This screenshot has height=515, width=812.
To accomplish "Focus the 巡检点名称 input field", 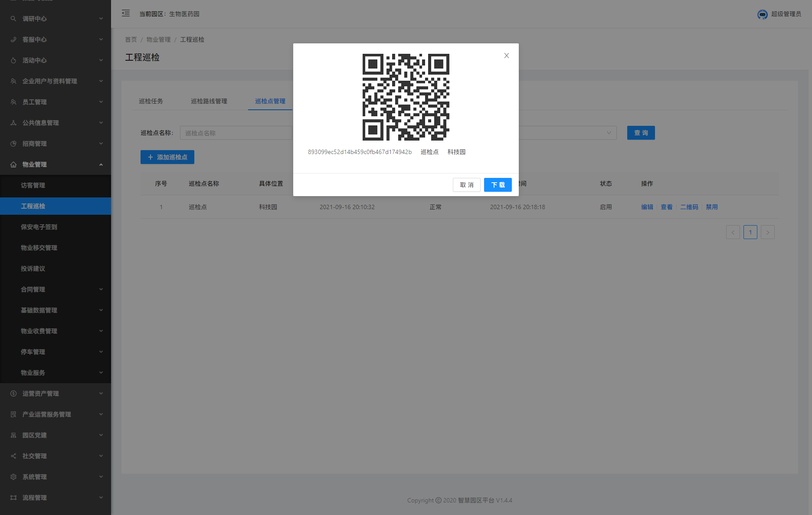I will (x=236, y=133).
